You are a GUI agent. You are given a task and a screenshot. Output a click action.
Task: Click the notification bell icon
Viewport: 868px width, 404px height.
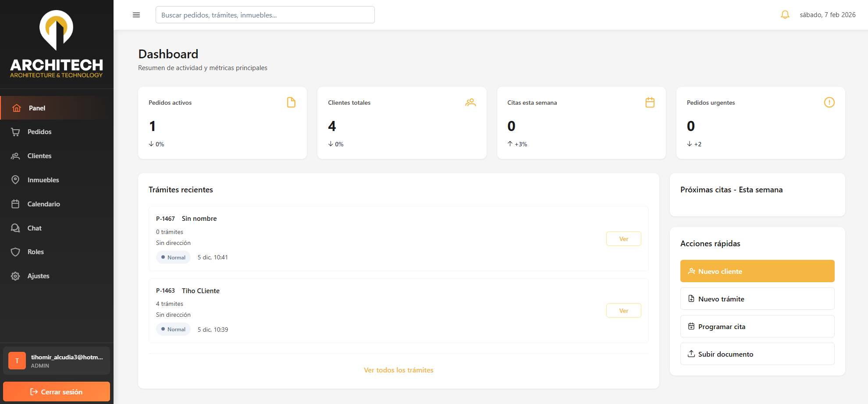tap(785, 15)
